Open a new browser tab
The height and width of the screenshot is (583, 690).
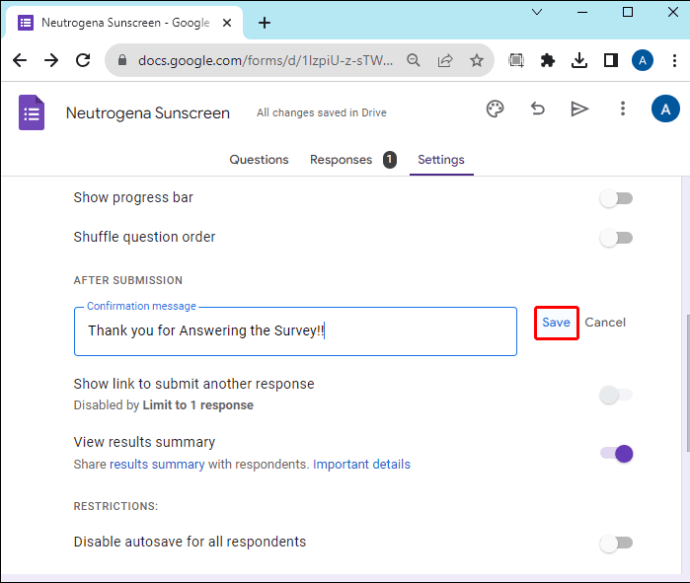[264, 22]
